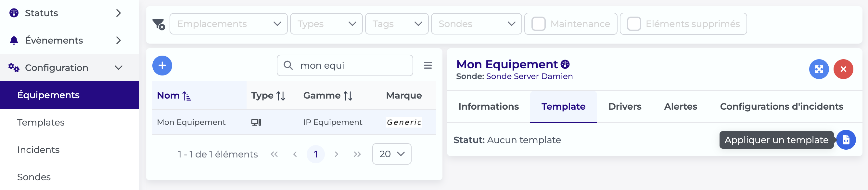The height and width of the screenshot is (190, 868).
Task: Close the Mon Equipement detail panel
Action: click(843, 69)
